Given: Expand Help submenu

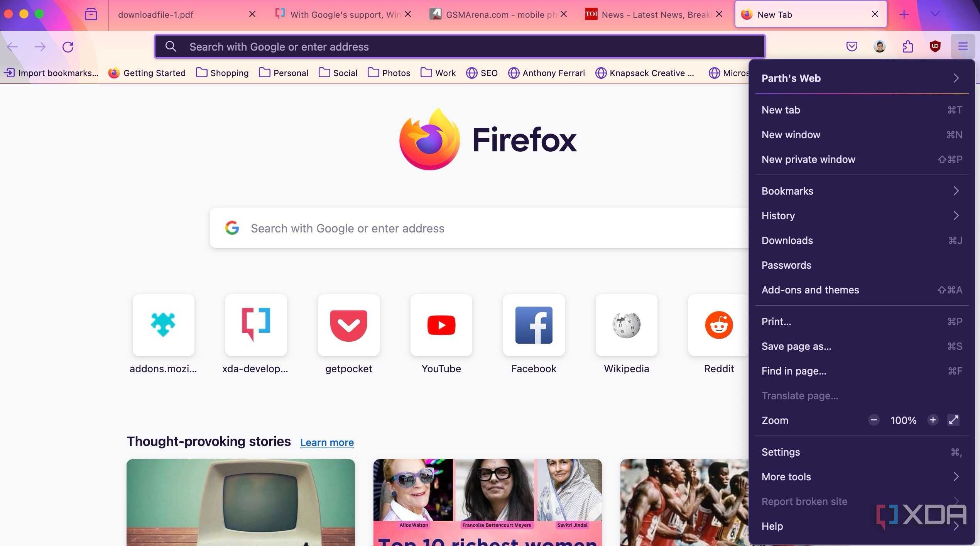Looking at the screenshot, I should click(862, 526).
